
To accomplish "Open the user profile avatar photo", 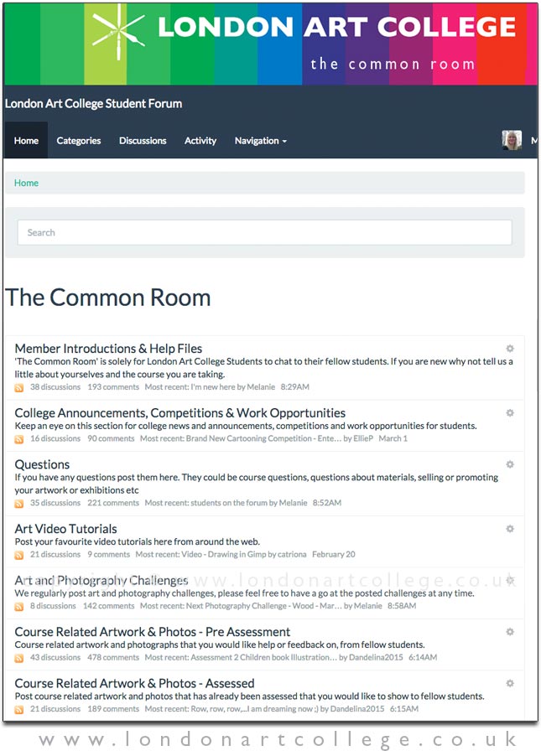I will (x=512, y=140).
